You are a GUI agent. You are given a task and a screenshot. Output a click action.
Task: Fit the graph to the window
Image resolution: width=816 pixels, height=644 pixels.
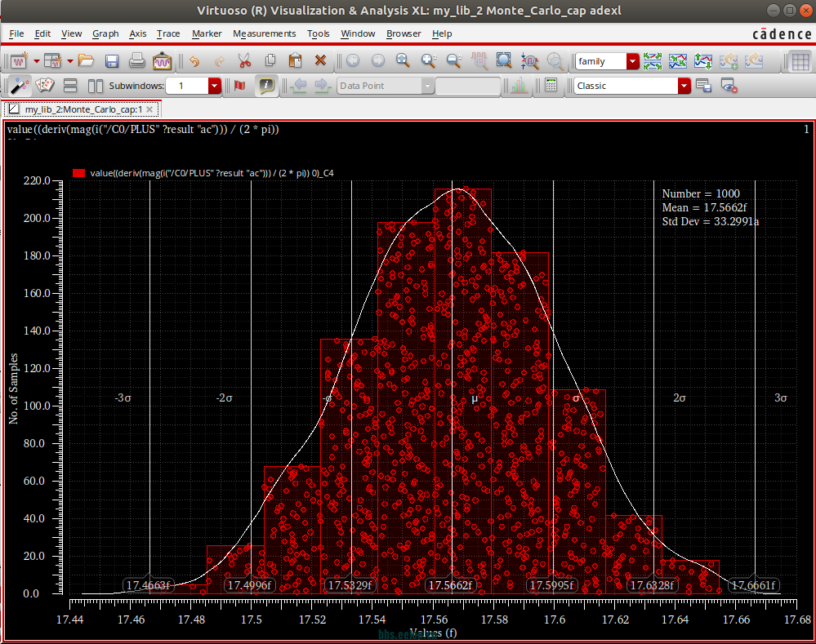click(x=504, y=61)
